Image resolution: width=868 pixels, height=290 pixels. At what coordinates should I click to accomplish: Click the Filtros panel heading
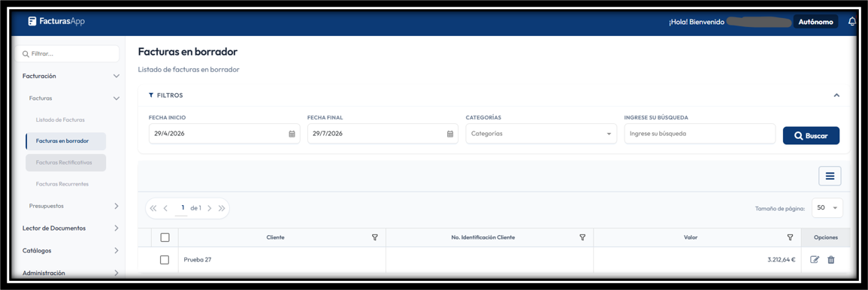[x=165, y=95]
